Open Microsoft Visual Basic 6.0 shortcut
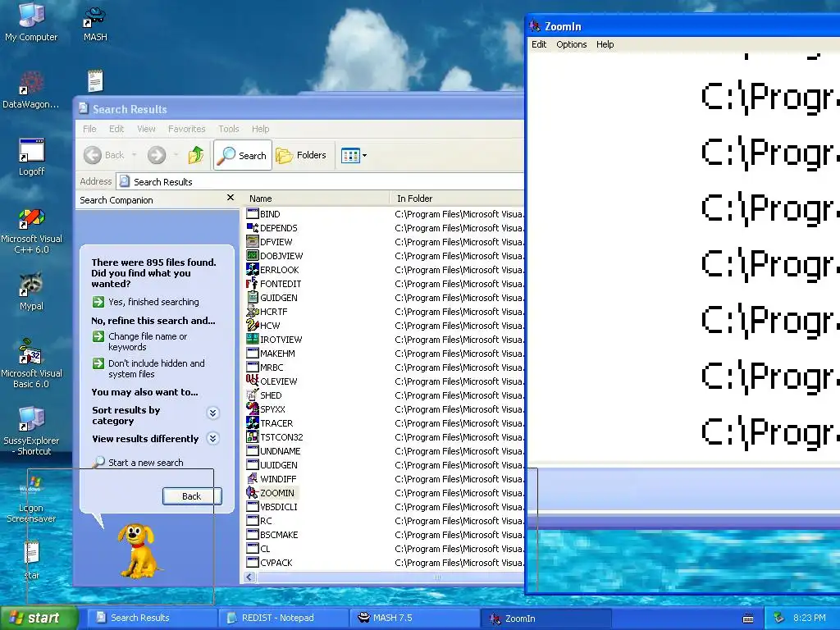 click(x=31, y=363)
